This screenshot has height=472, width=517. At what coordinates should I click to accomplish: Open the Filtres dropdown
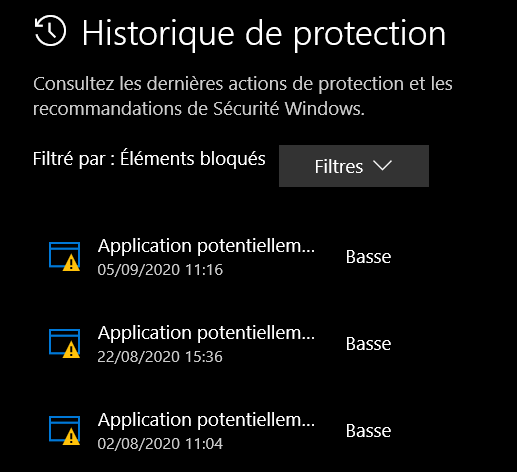[354, 166]
